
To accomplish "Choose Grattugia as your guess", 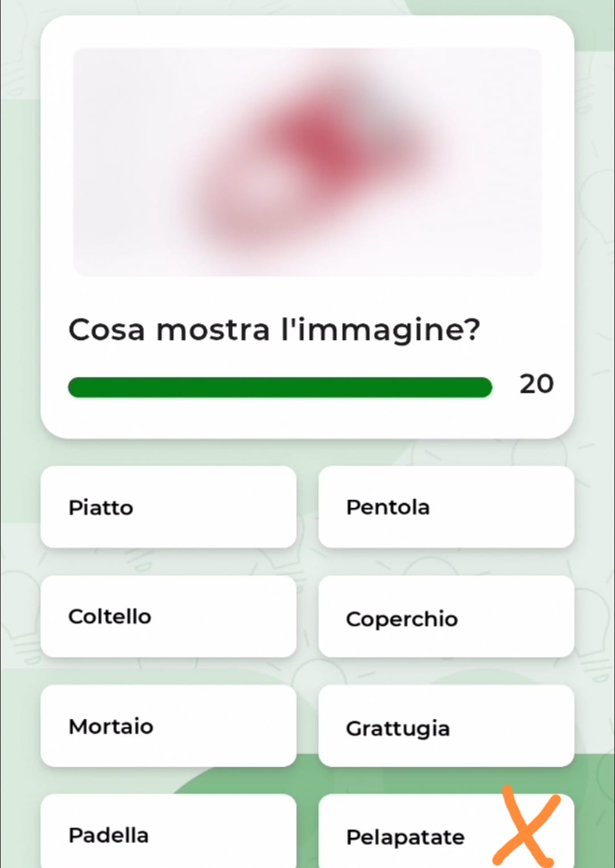I will (x=446, y=726).
